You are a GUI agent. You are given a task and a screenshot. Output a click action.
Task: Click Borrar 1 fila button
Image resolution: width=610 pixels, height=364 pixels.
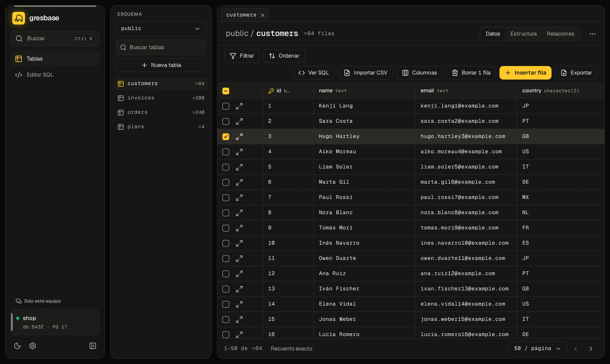(x=471, y=73)
